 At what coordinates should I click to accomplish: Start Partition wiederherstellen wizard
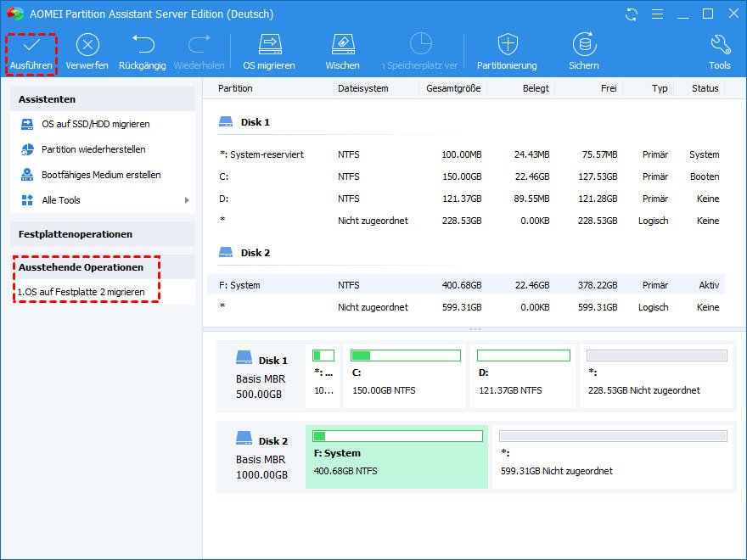[93, 149]
